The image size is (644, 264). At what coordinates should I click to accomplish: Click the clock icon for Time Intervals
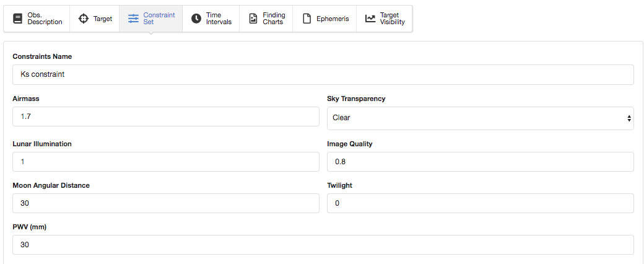click(x=196, y=19)
